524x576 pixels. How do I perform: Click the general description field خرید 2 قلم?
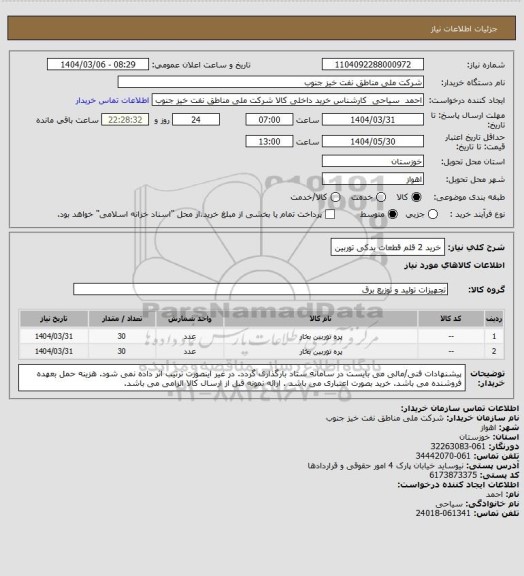[388, 248]
